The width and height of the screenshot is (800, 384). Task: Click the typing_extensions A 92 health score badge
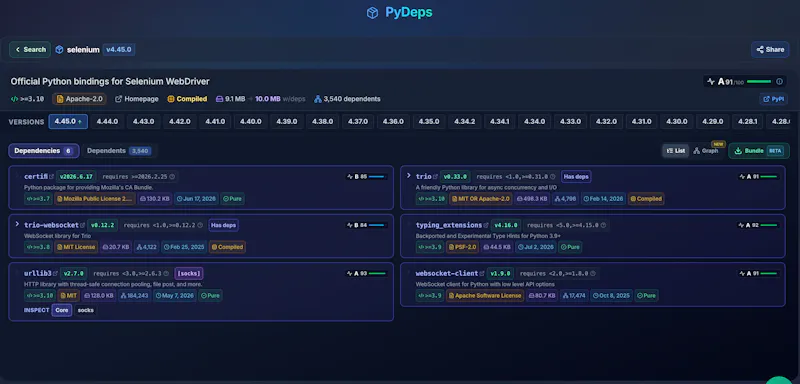[x=758, y=225]
